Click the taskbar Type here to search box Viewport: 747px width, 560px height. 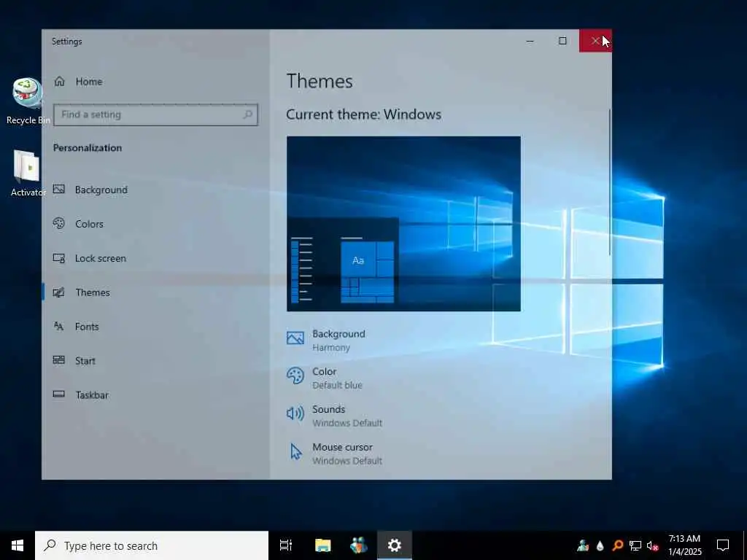click(152, 545)
